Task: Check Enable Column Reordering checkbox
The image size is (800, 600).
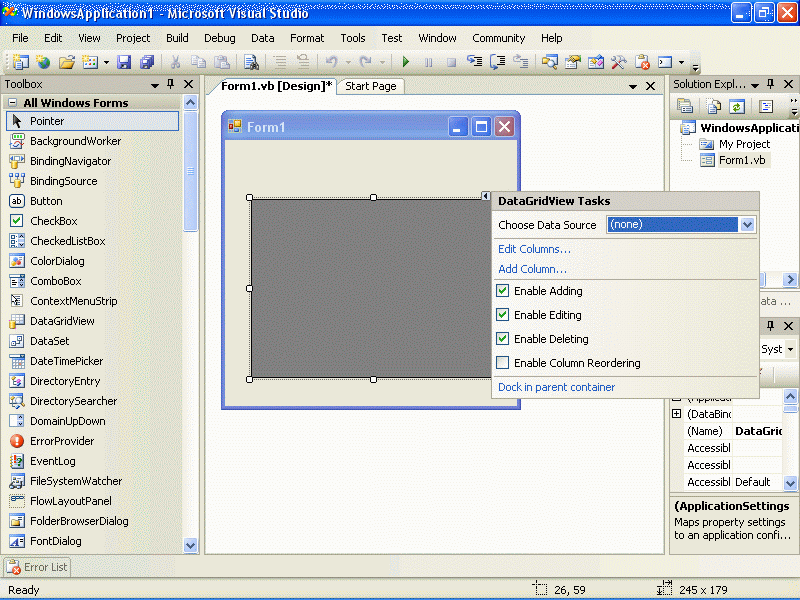Action: tap(503, 363)
